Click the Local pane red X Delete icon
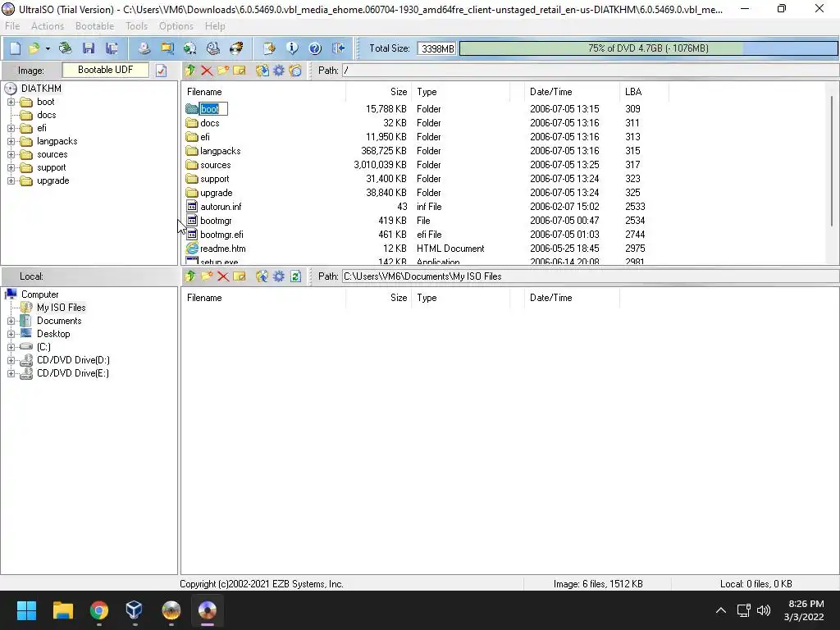This screenshot has width=840, height=630. pos(223,276)
